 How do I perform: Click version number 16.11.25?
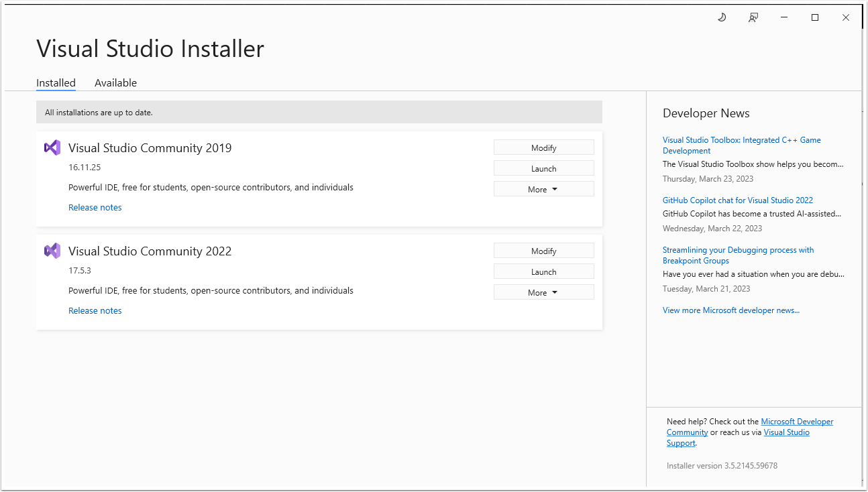pyautogui.click(x=85, y=167)
